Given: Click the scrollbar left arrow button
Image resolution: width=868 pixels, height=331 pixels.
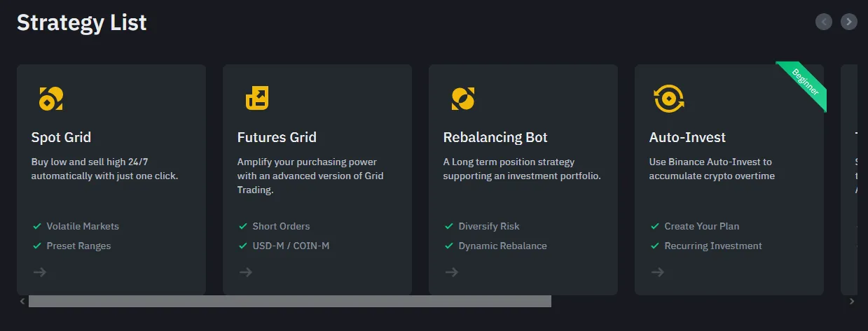Looking at the screenshot, I should (x=22, y=301).
